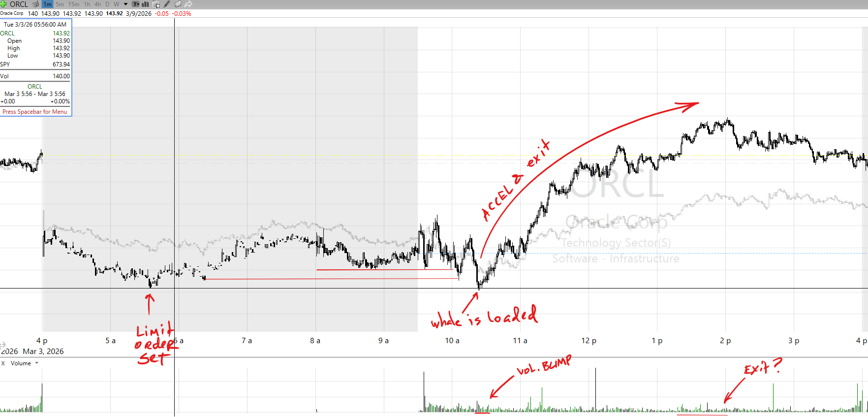Choose the 1h timeframe tab

tap(87, 4)
